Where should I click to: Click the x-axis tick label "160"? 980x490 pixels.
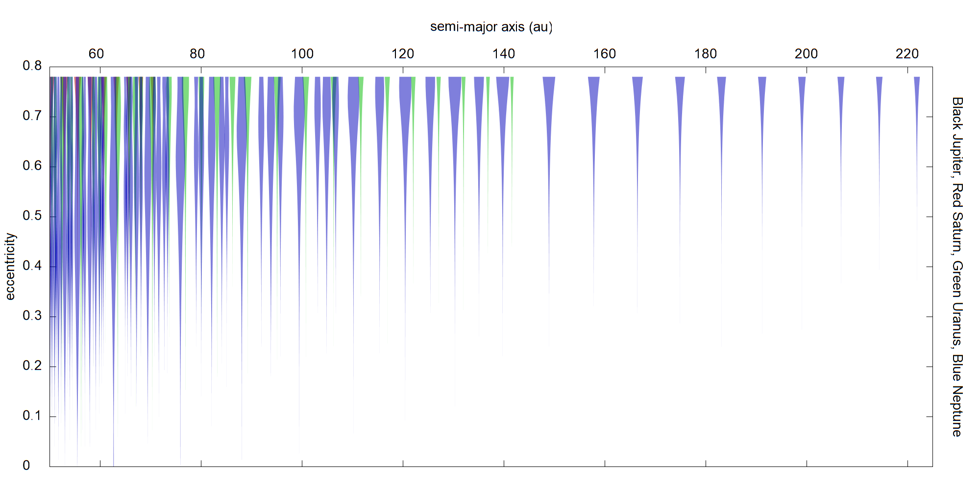click(x=605, y=54)
